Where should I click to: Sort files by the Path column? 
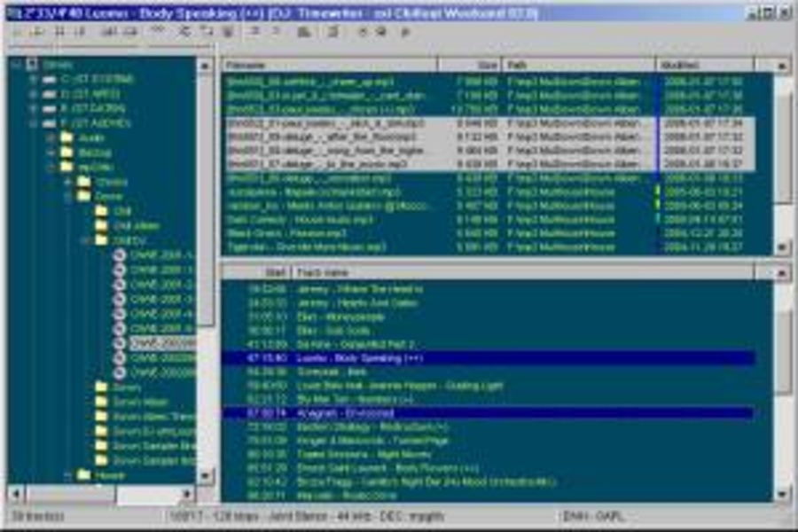click(x=579, y=65)
